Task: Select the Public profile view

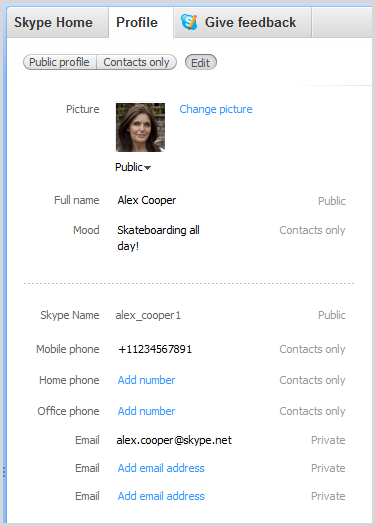Action: [x=60, y=62]
